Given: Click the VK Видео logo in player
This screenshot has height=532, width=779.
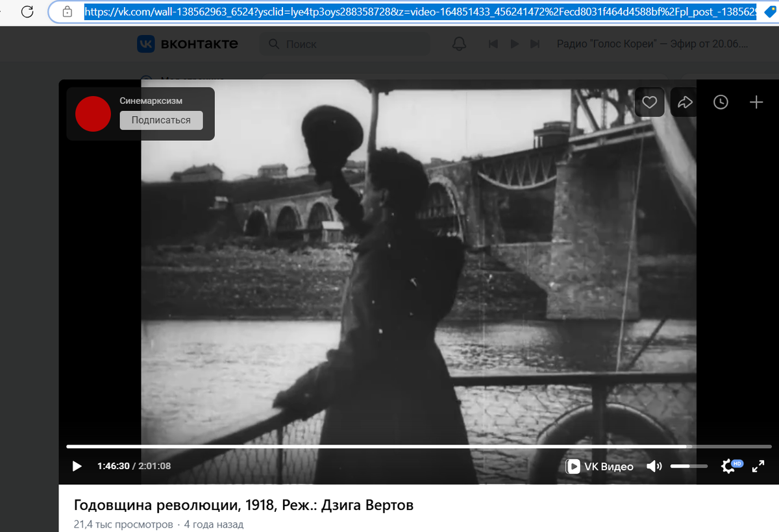Looking at the screenshot, I should [x=599, y=466].
